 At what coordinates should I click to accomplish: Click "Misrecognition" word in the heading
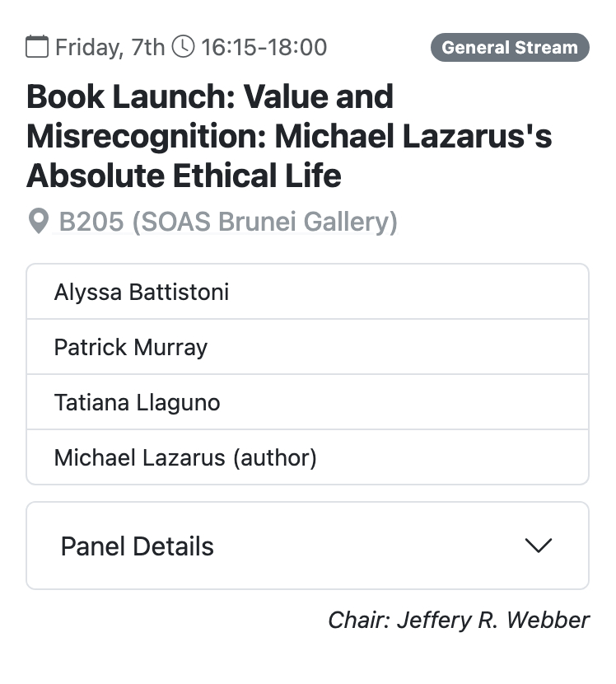(x=143, y=137)
